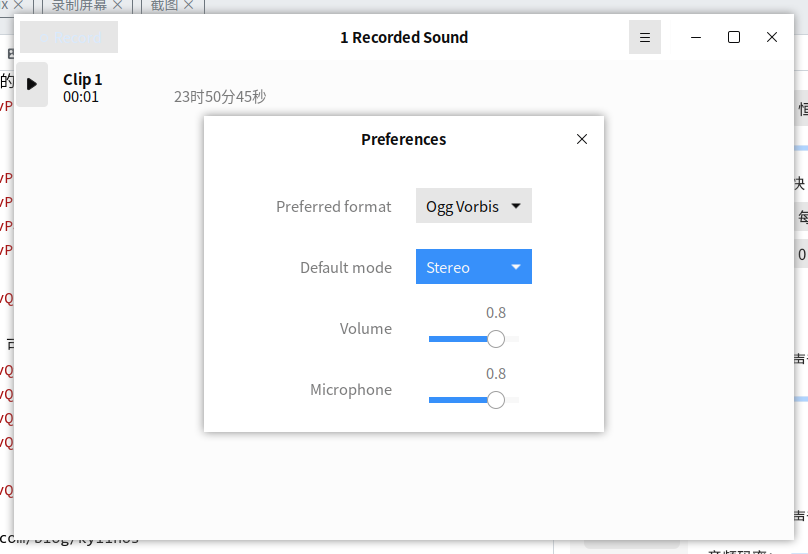The image size is (808, 554).
Task: Switch to the 截图 tab
Action: tap(164, 5)
